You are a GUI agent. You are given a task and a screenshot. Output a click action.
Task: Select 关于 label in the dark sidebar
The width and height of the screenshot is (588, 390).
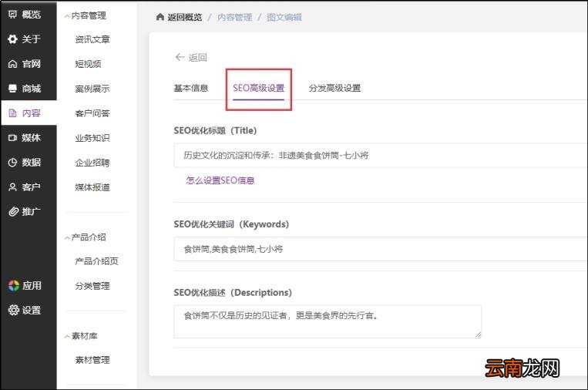[31, 39]
